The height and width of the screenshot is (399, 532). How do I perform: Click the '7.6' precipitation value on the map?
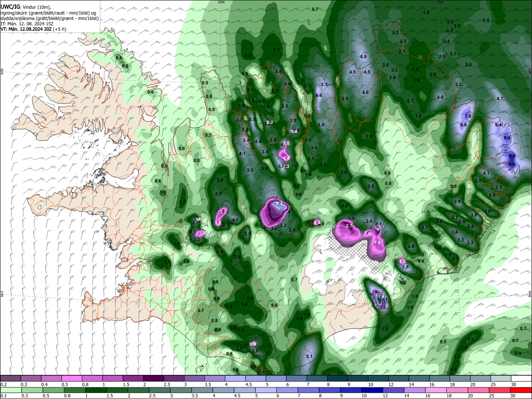point(468,116)
